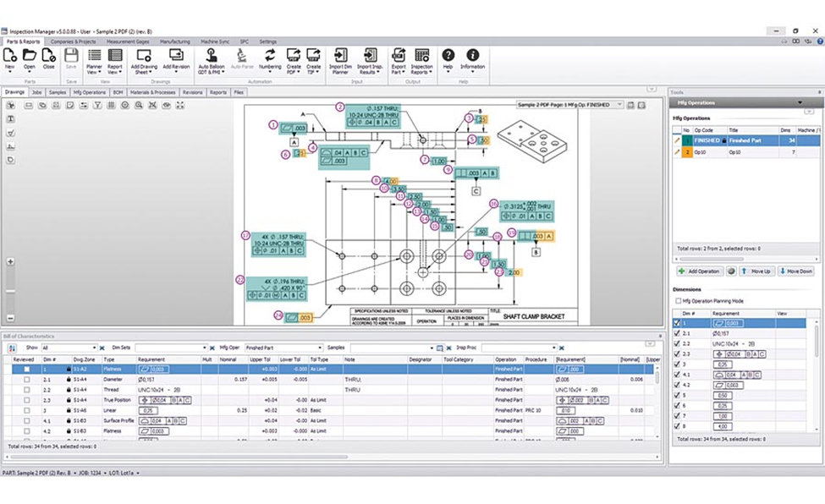
Task: Click the drawing zoom slider track
Action: 10,290
